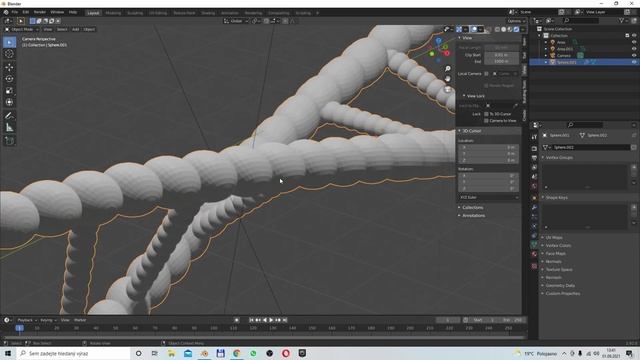Enable the Local Camera checkbox

pos(486,74)
